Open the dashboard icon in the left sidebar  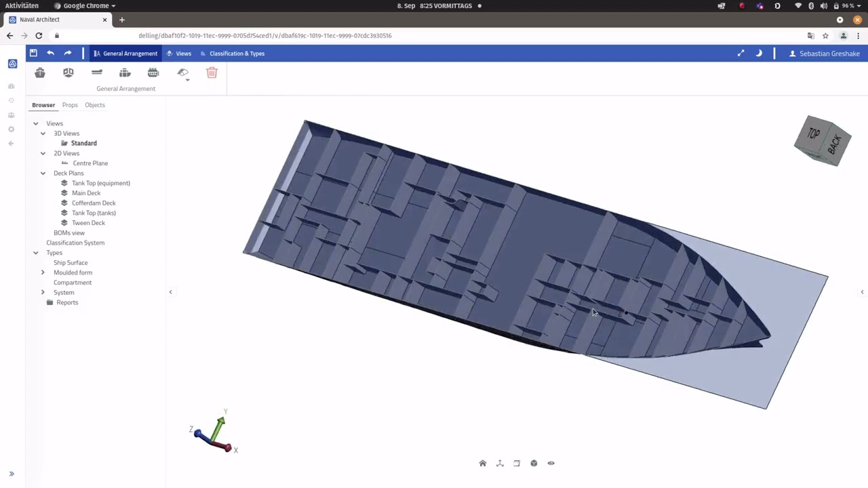pyautogui.click(x=11, y=86)
